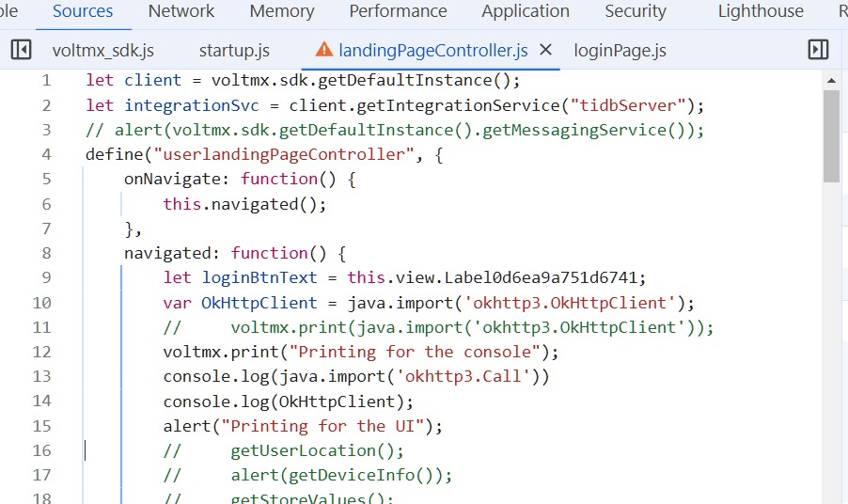Click 'loginBtnText' variable on line 9
Screen dimensions: 848x504
tap(259, 277)
